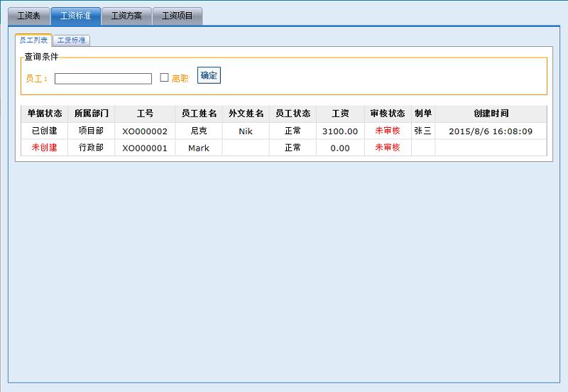
Task: Click 未审核 in the 尼克 row
Action: (388, 131)
